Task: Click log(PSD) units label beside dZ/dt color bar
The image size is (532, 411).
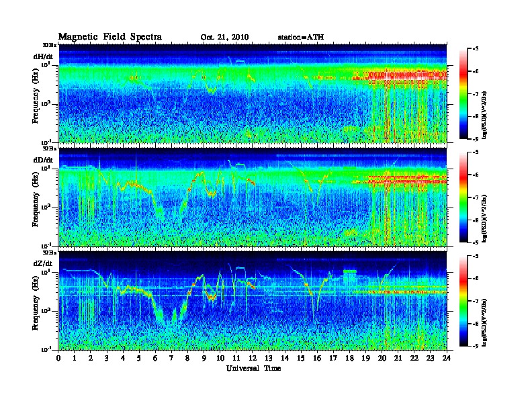Action: pos(485,322)
